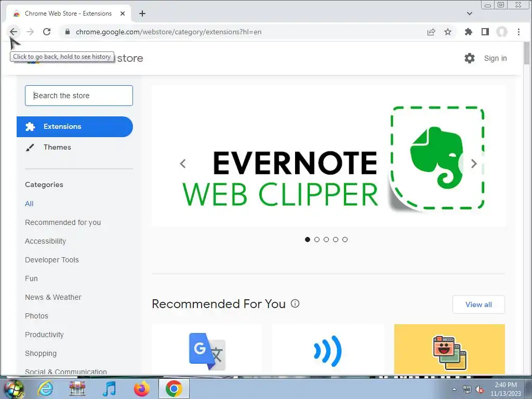The height and width of the screenshot is (399, 532).
Task: Select the second carousel dot
Action: (x=317, y=240)
